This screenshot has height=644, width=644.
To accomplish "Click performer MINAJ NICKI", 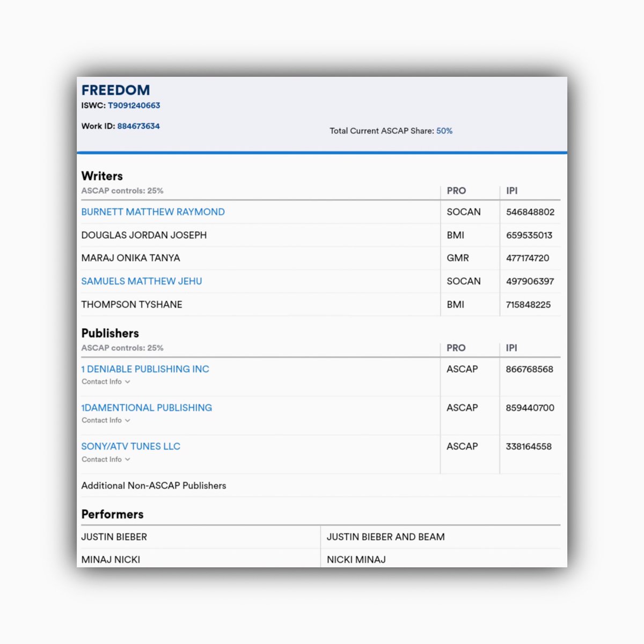I will click(111, 560).
